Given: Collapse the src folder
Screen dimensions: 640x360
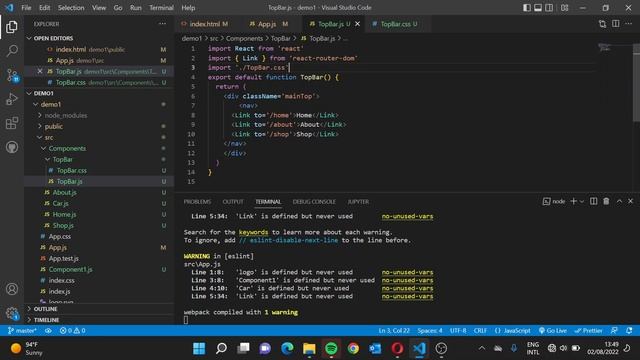Looking at the screenshot, I should pyautogui.click(x=40, y=138).
